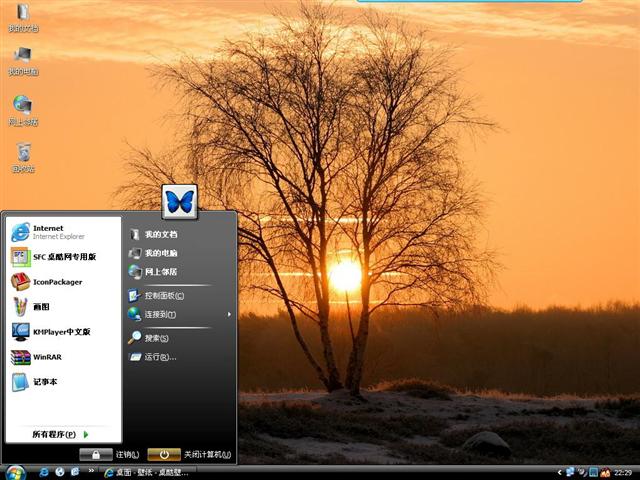This screenshot has width=640, height=480.
Task: Click the 22:29 taskbar clock
Action: coord(623,473)
